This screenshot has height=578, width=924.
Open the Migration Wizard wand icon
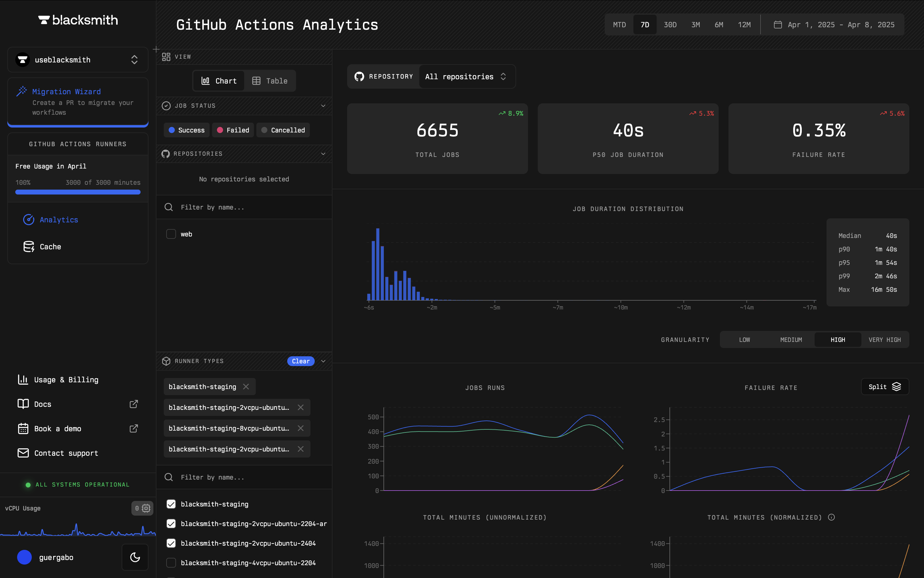click(x=22, y=91)
